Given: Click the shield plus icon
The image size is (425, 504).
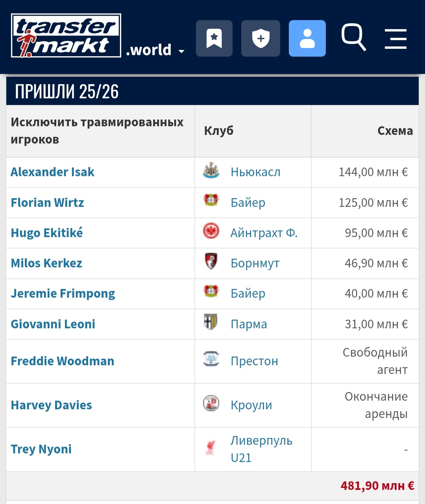Looking at the screenshot, I should pyautogui.click(x=261, y=39).
